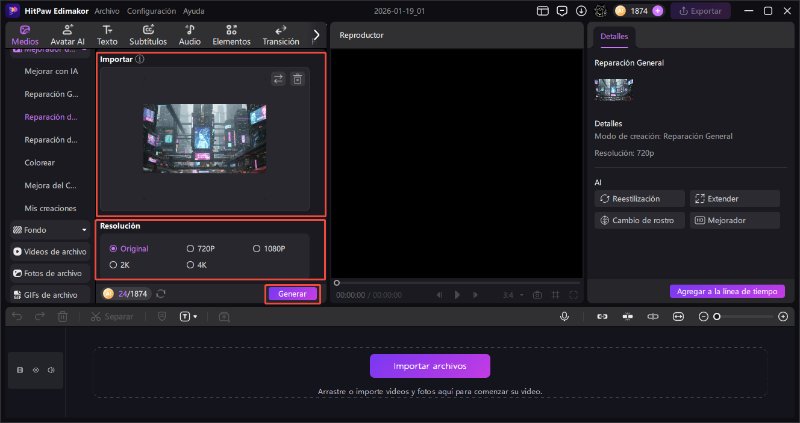
Task: Step to previous frame in player
Action: coord(439,295)
